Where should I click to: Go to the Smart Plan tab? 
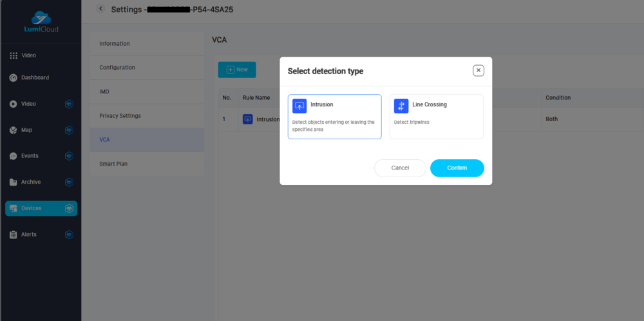tap(113, 164)
